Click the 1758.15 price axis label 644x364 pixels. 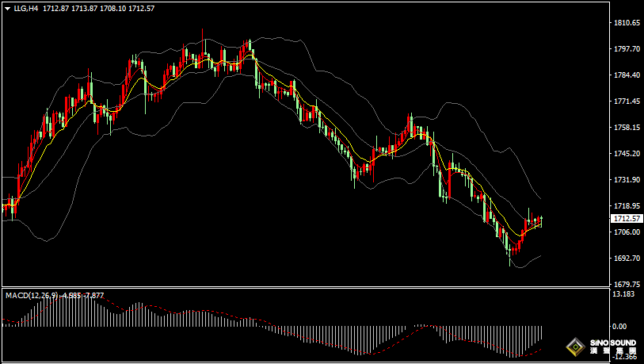(627, 128)
